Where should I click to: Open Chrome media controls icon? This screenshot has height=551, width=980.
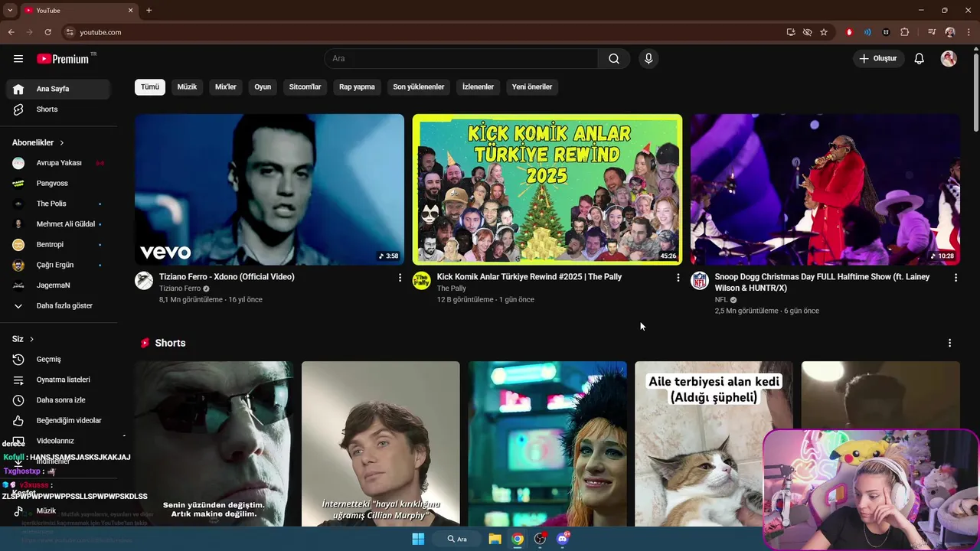(932, 32)
